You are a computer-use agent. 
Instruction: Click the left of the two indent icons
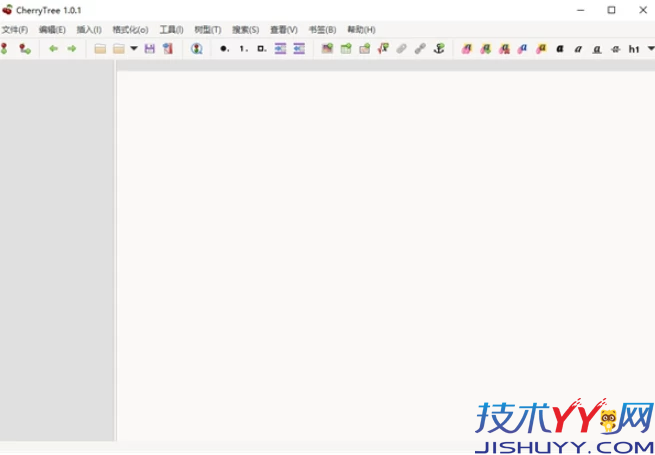tap(280, 49)
